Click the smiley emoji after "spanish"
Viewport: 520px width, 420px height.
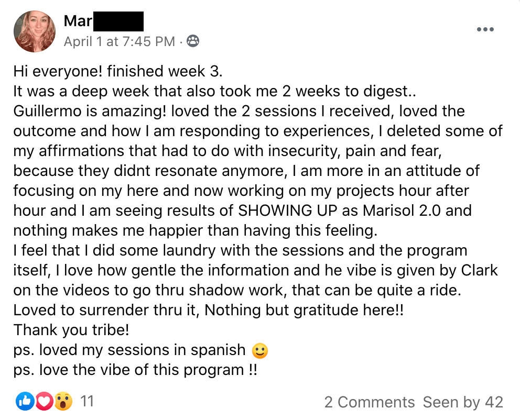pos(260,350)
